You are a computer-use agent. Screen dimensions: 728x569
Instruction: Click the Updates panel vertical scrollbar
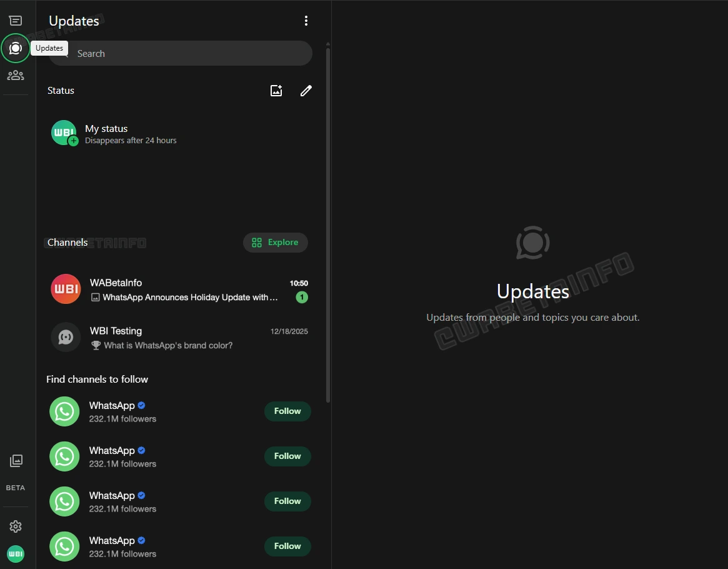(x=328, y=219)
